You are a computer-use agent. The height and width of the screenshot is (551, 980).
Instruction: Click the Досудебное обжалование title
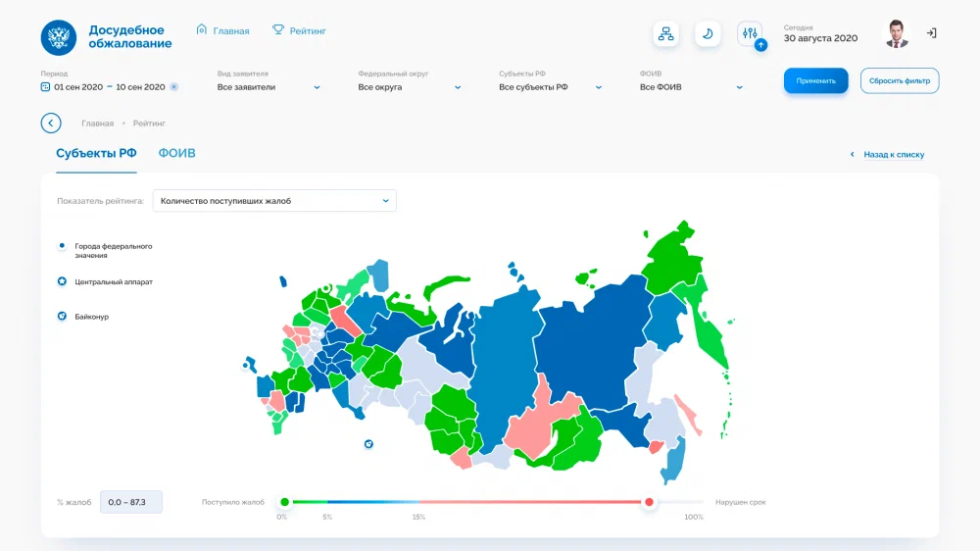(130, 37)
